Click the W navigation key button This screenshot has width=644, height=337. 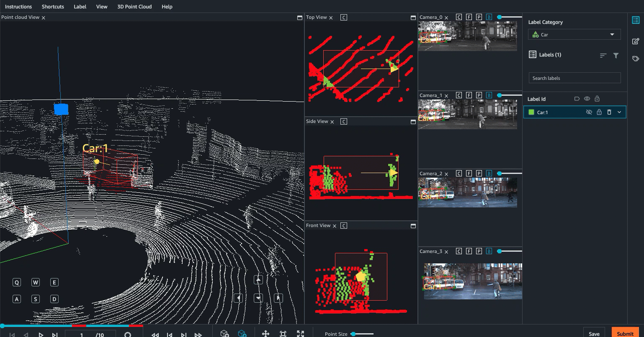(x=36, y=282)
